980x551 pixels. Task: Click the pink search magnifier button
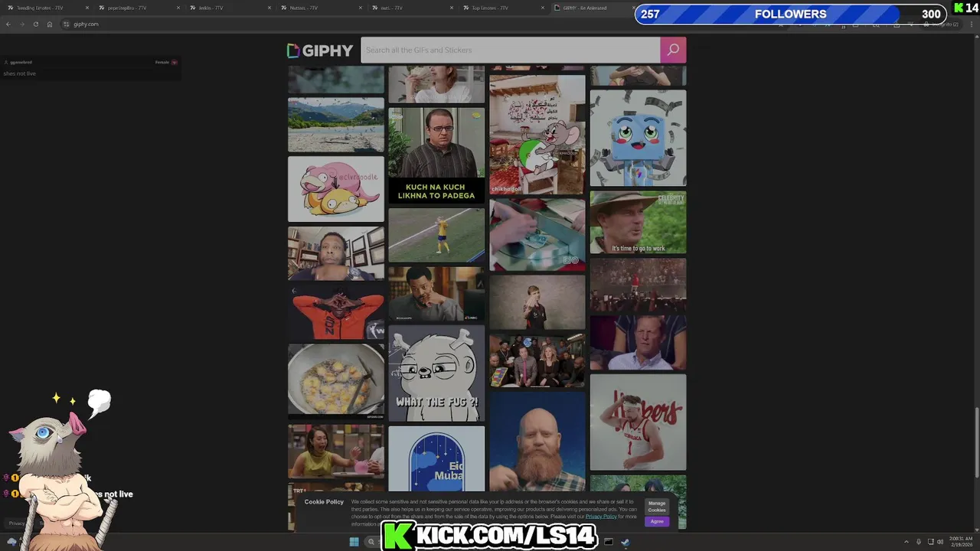(673, 50)
